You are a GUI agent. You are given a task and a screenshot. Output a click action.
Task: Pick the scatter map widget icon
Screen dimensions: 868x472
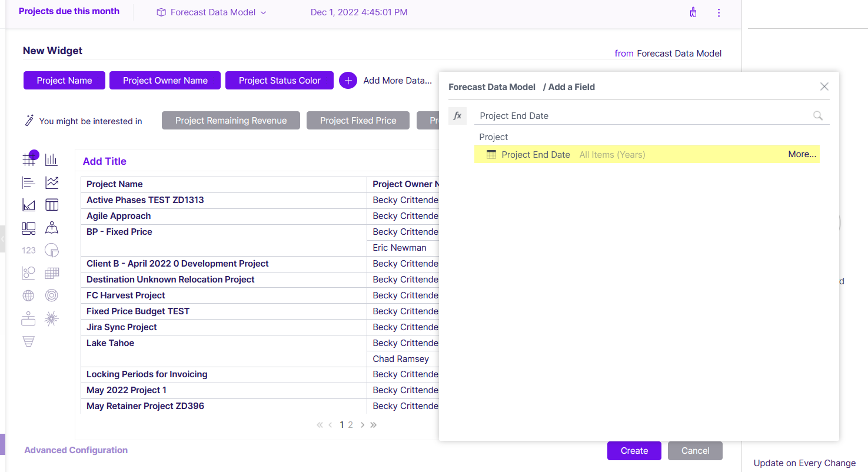(x=52, y=228)
